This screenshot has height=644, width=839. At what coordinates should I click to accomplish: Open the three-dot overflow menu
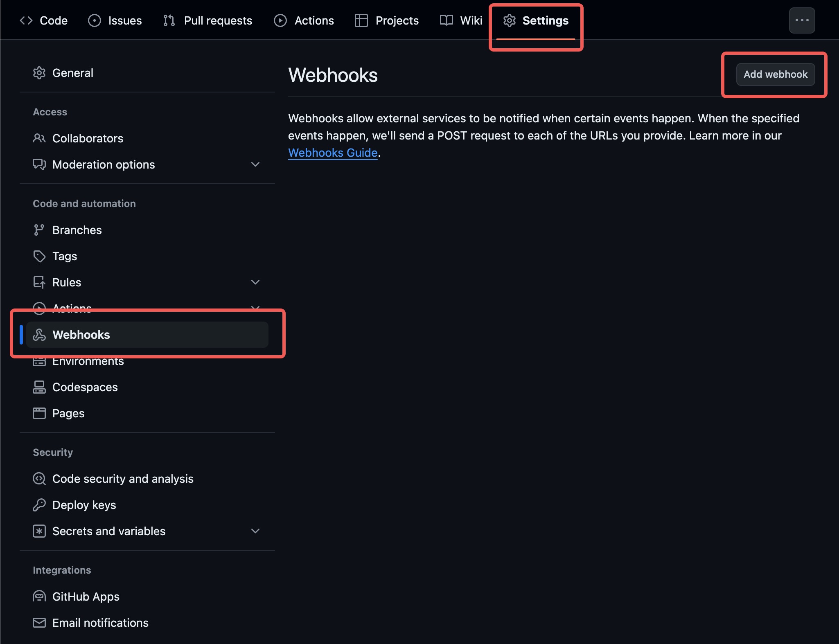(802, 20)
